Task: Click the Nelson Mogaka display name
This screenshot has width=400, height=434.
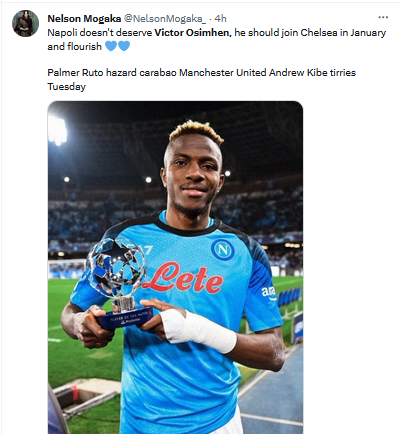Action: click(84, 19)
